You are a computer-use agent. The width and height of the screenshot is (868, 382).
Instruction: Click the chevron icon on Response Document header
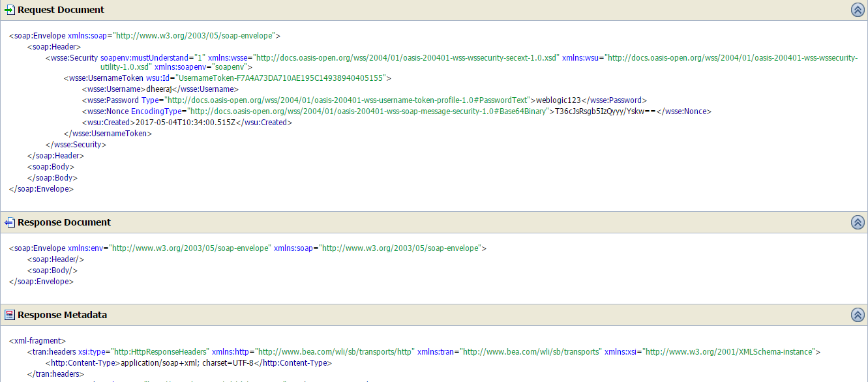point(858,222)
